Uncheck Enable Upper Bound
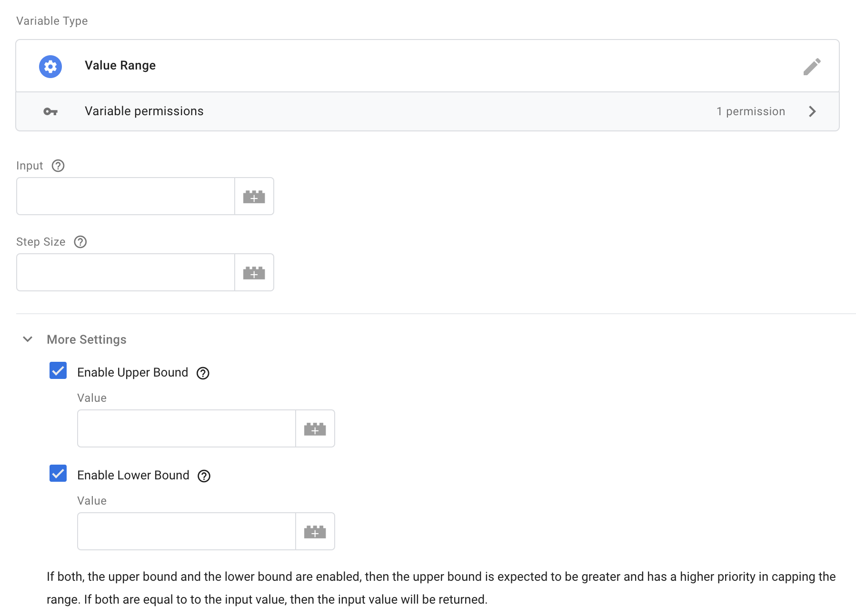Image resolution: width=856 pixels, height=616 pixels. (58, 372)
